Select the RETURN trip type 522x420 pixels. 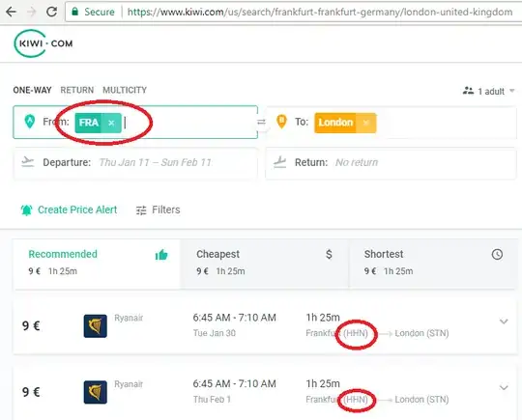pyautogui.click(x=77, y=90)
